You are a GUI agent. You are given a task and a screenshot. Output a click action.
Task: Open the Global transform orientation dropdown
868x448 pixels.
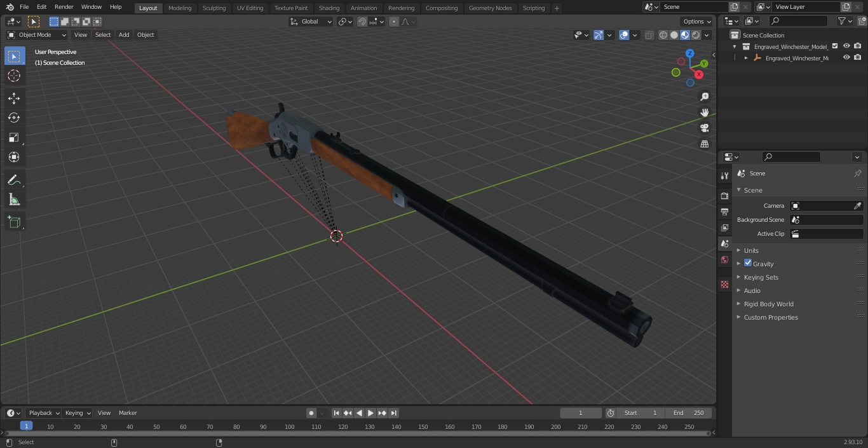311,22
